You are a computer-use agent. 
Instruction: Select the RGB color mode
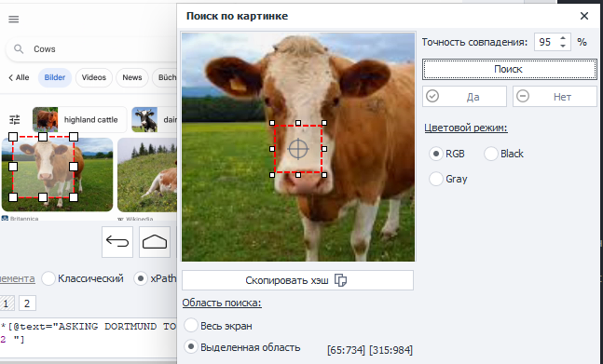[436, 154]
